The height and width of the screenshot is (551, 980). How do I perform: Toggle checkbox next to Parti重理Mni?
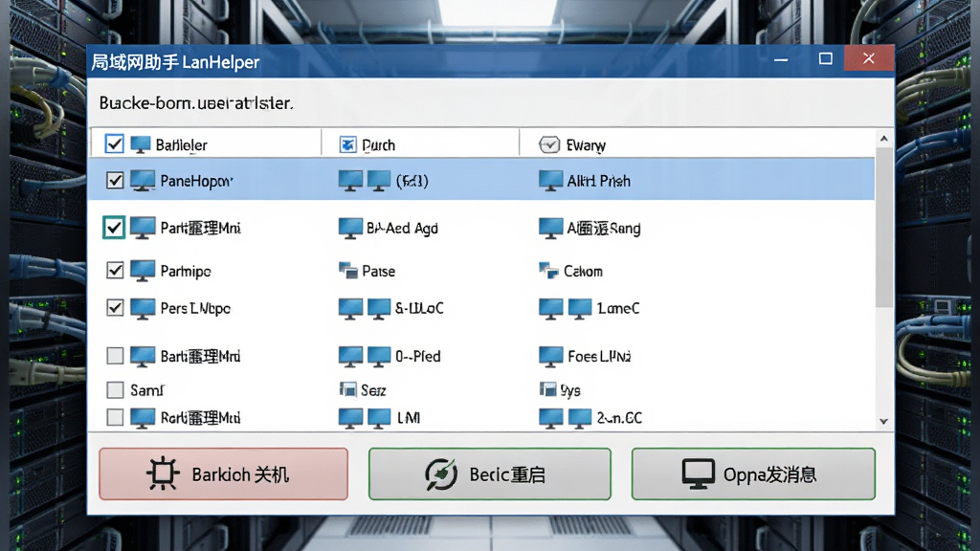click(x=114, y=228)
